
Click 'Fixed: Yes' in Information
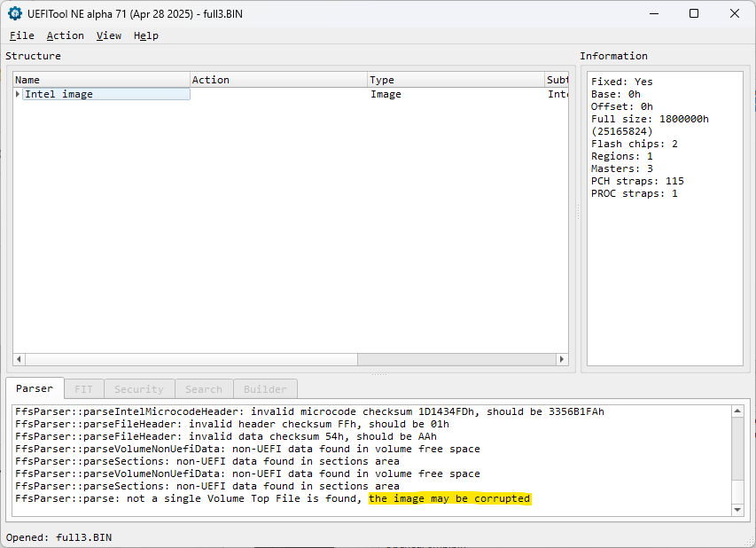(622, 82)
